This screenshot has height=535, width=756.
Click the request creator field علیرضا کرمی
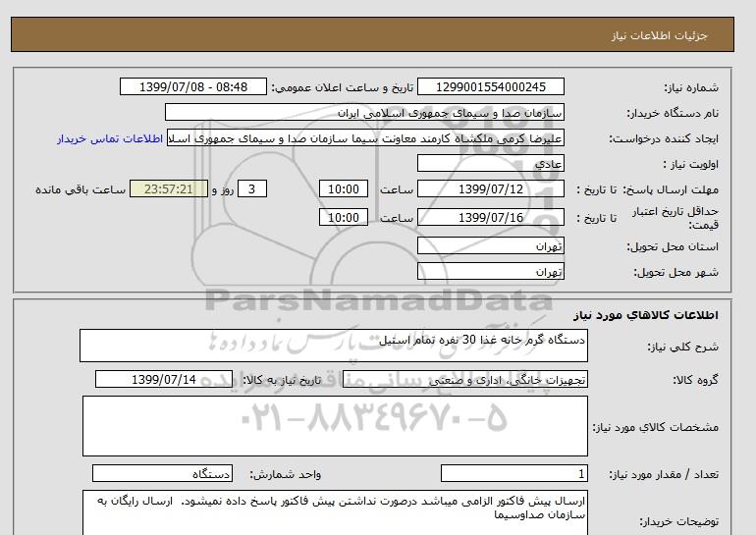365,137
